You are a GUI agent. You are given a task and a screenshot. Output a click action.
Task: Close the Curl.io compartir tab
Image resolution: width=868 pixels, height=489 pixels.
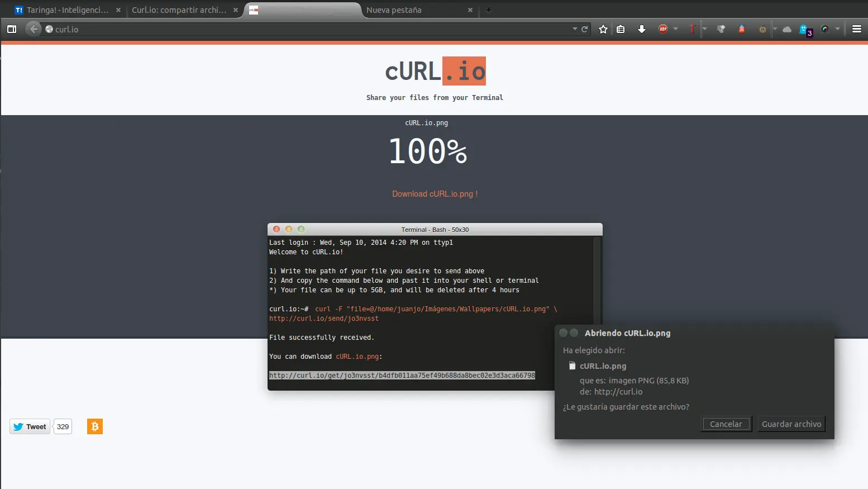click(236, 10)
